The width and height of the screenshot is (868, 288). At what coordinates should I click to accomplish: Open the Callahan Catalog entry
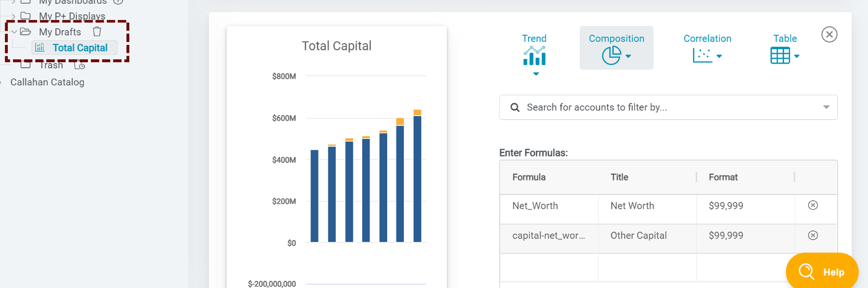(x=47, y=82)
